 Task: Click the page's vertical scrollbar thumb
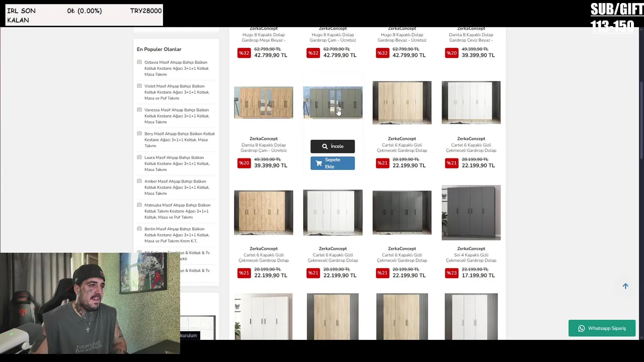(641, 121)
